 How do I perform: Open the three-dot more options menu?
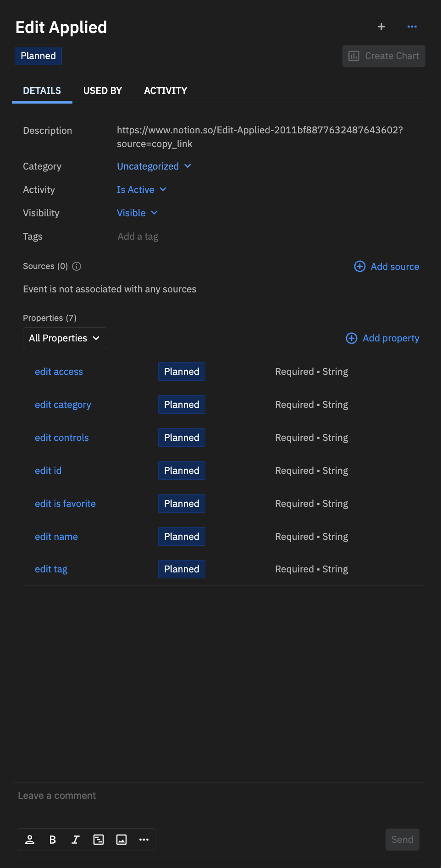point(412,27)
